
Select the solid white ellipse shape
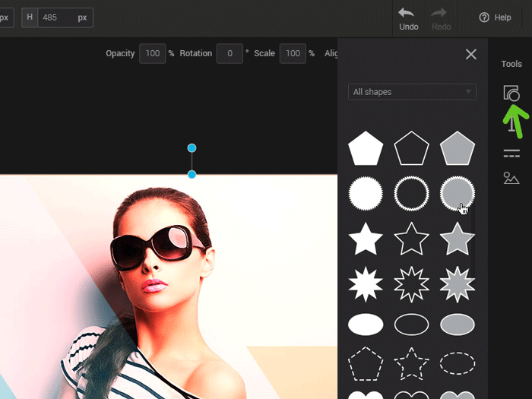point(366,325)
